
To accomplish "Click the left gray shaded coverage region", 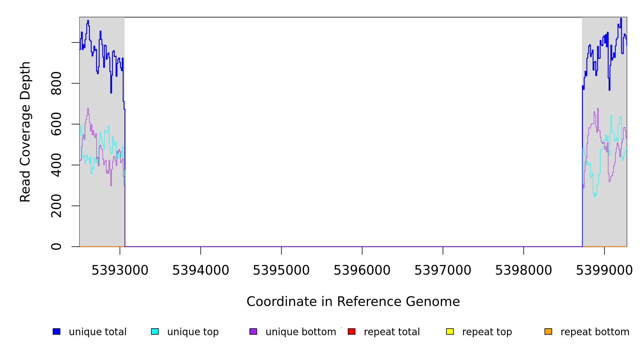I will point(102,205).
